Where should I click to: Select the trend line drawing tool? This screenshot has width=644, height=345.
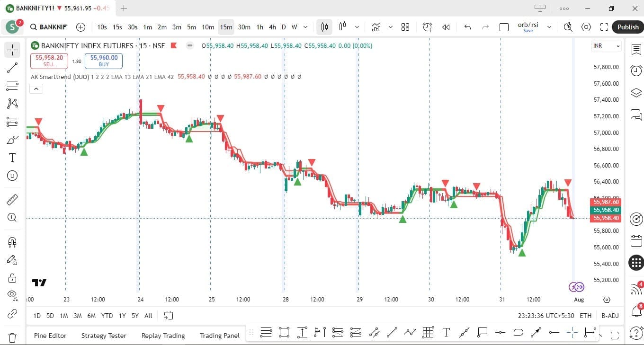[x=12, y=68]
